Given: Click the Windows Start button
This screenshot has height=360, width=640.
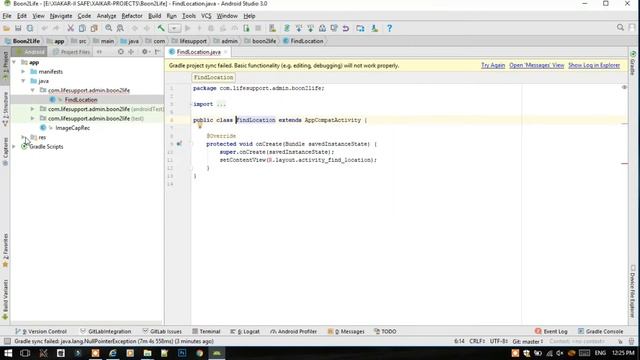Looking at the screenshot, I should [x=8, y=353].
